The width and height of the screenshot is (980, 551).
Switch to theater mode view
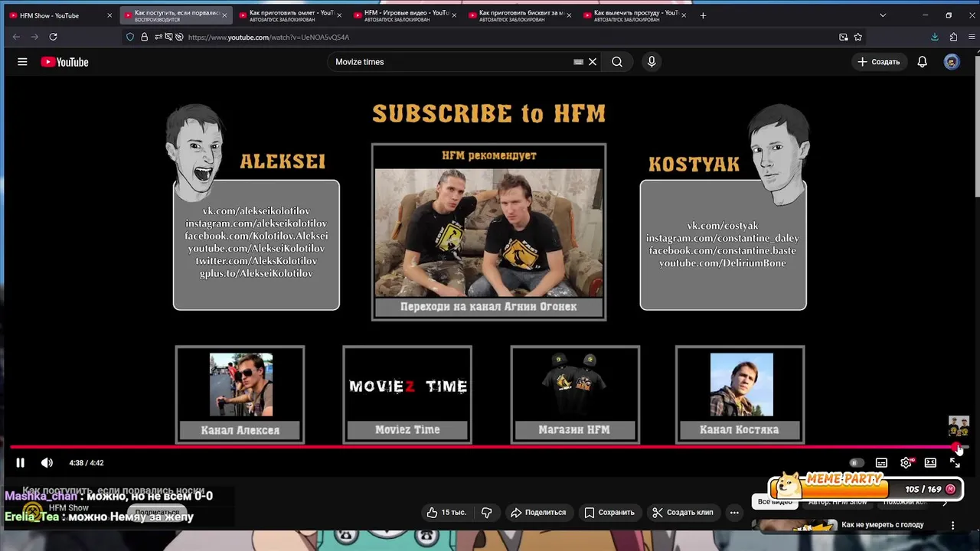pyautogui.click(x=930, y=463)
